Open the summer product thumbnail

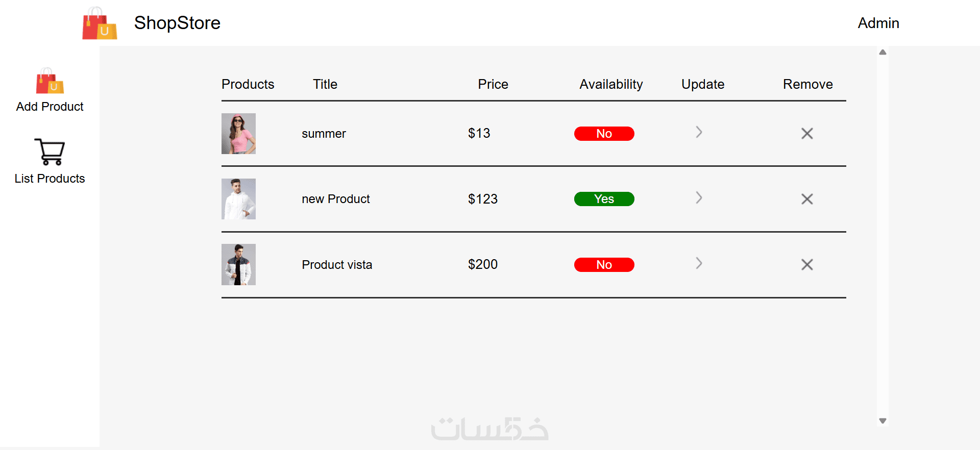(238, 134)
